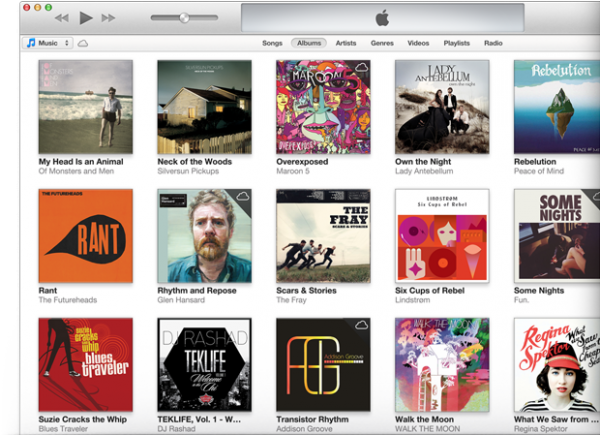Click the "Suzie Cracks the Whip" title
The width and height of the screenshot is (600, 435).
[82, 420]
